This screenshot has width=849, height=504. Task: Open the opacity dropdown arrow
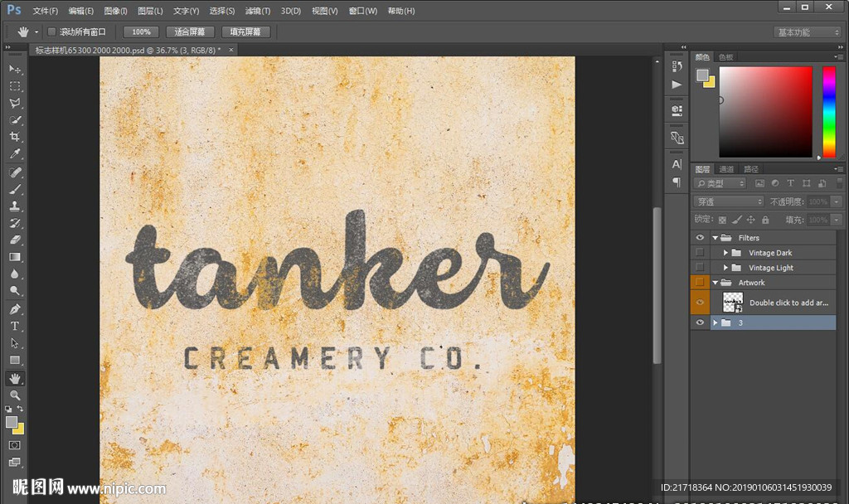[x=837, y=201]
